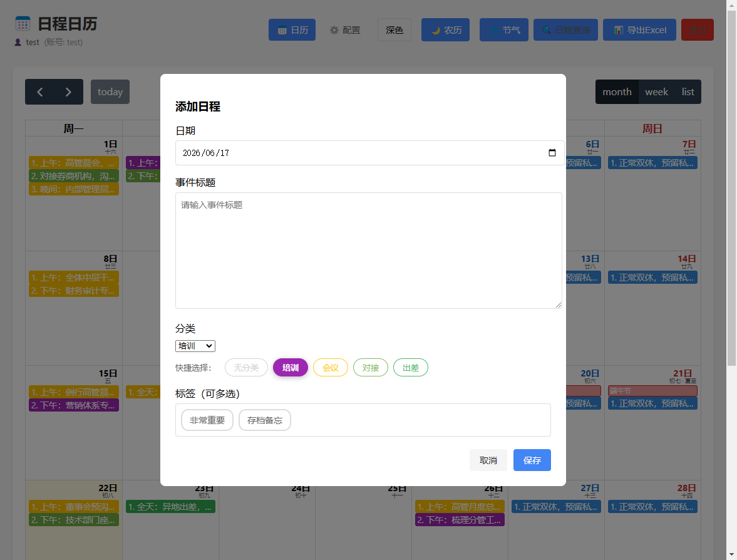Switch to list view
Image resolution: width=737 pixels, height=560 pixels.
688,91
